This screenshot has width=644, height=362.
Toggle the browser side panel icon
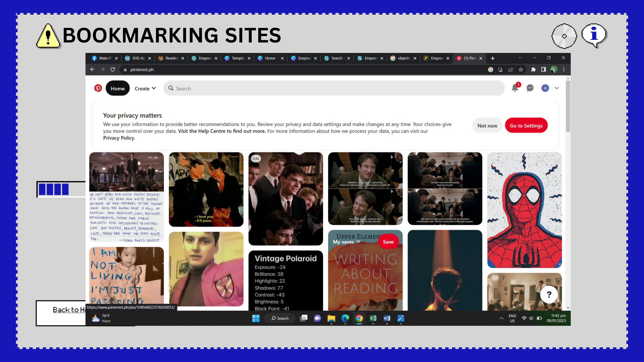(x=544, y=70)
